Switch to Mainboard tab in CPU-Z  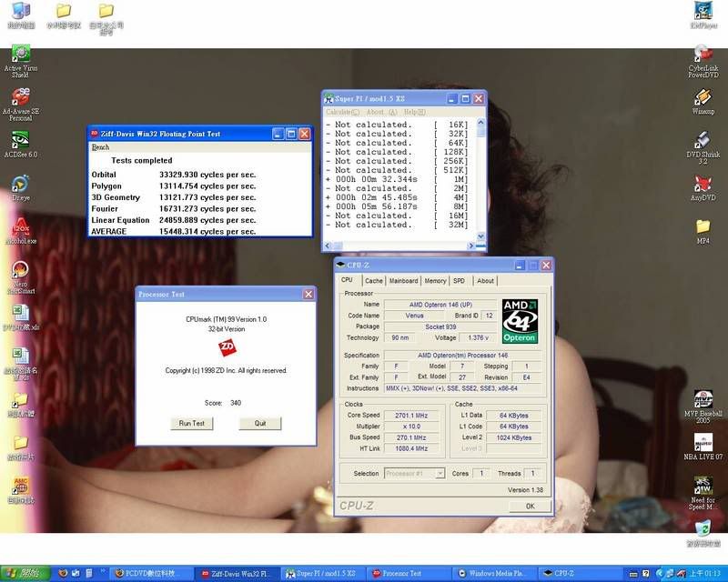click(x=403, y=281)
